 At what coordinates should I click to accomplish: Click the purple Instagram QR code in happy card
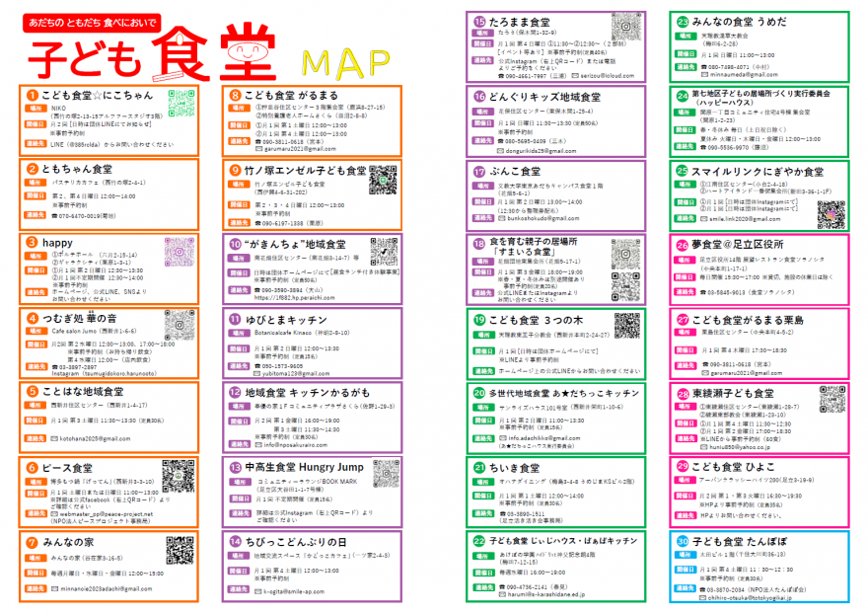pos(179,252)
